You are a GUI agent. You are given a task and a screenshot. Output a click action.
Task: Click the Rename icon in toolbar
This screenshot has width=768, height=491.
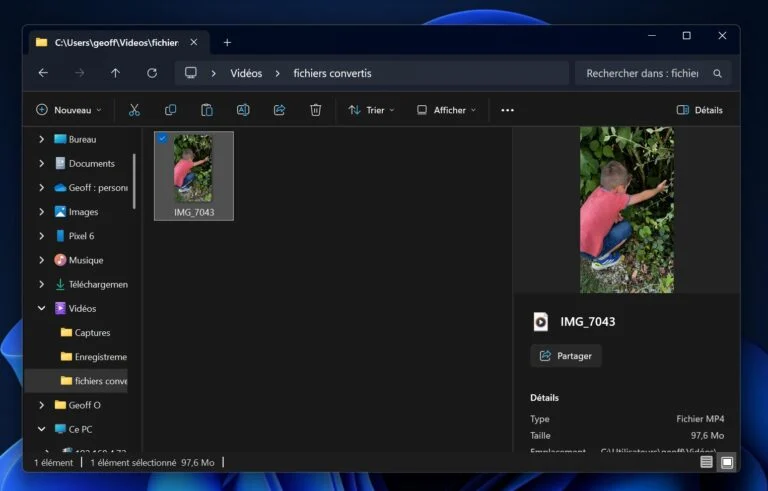[x=243, y=110]
